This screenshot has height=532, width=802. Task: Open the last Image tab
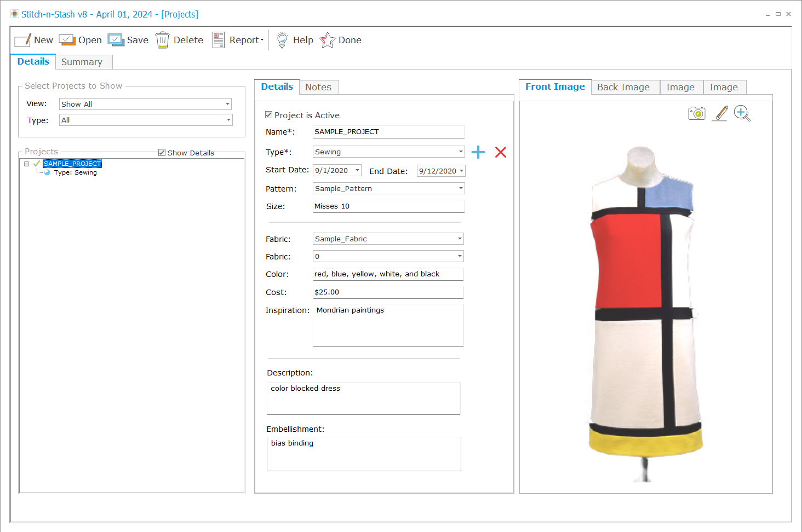pyautogui.click(x=724, y=87)
